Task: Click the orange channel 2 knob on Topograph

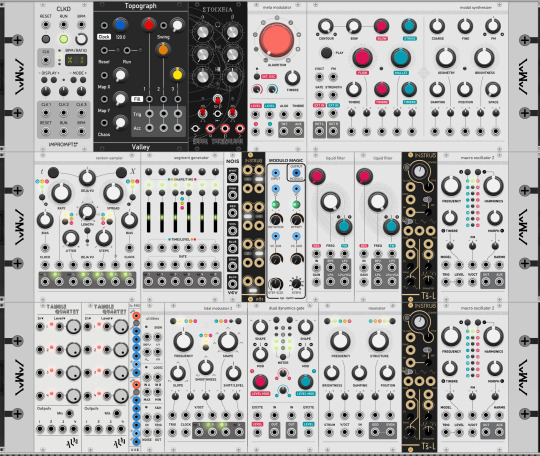Action: pyautogui.click(x=163, y=50)
